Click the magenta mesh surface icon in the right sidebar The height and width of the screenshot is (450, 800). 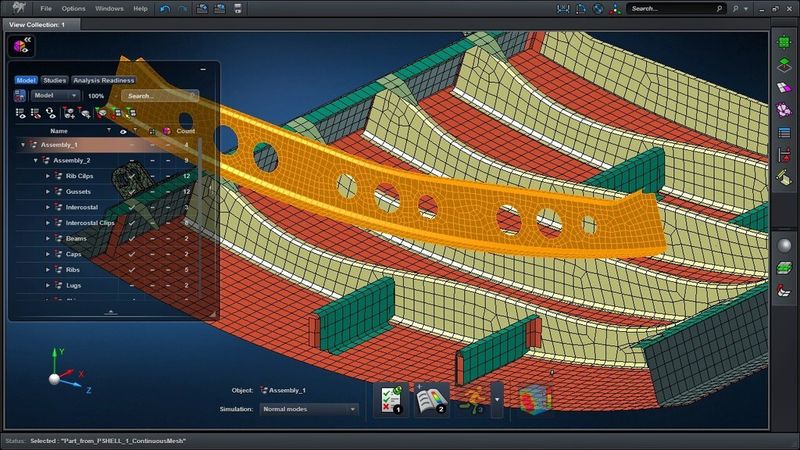click(x=784, y=87)
